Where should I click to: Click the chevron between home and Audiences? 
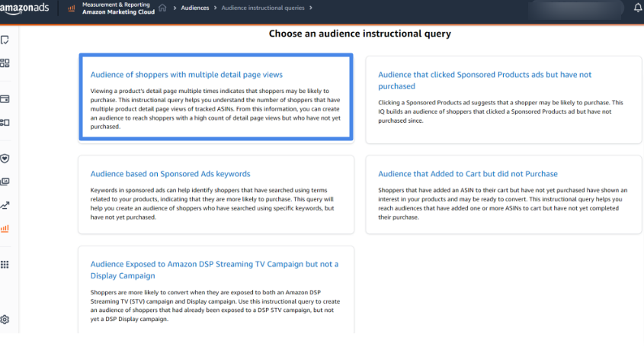[x=175, y=8]
